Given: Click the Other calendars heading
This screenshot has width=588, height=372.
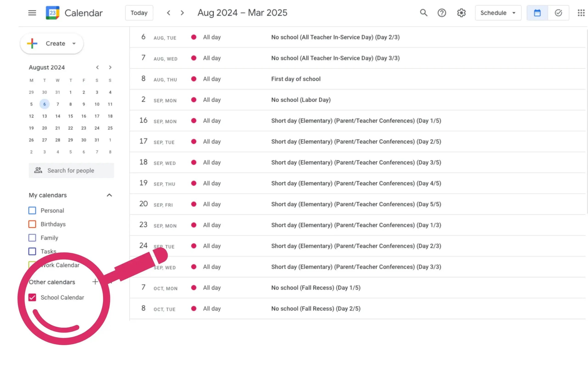Looking at the screenshot, I should [52, 282].
